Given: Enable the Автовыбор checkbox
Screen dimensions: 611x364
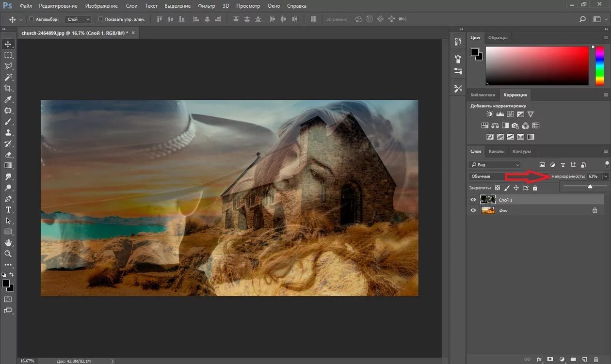Looking at the screenshot, I should 32,19.
